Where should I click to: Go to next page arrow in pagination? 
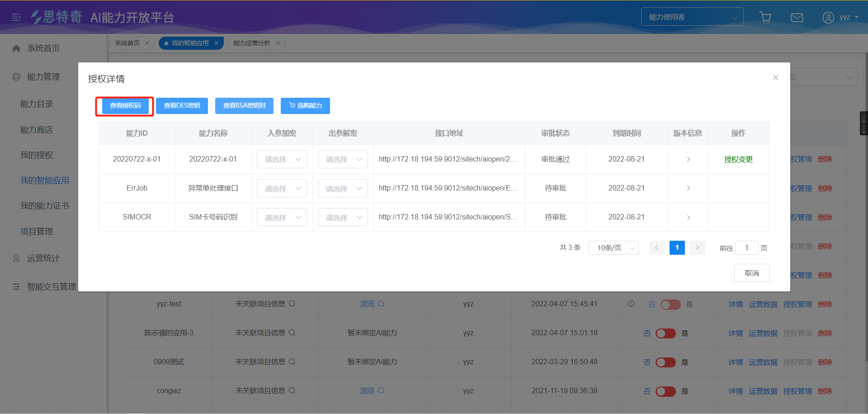(x=698, y=247)
